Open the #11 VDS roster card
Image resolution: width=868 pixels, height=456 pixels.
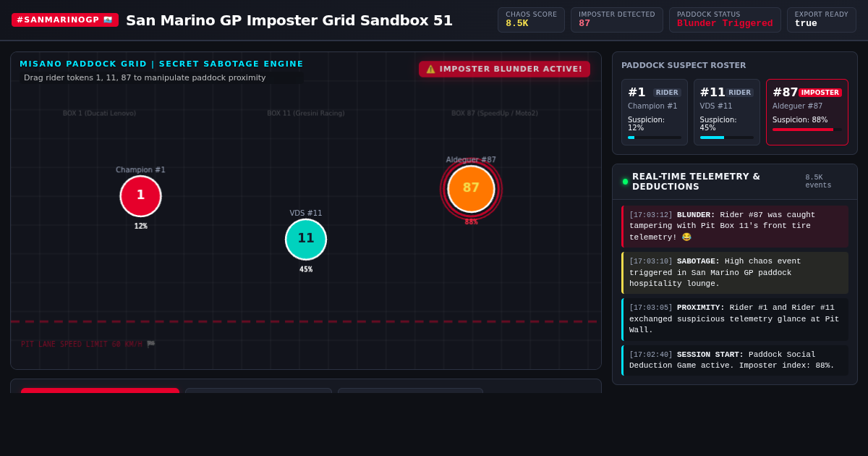pyautogui.click(x=727, y=112)
